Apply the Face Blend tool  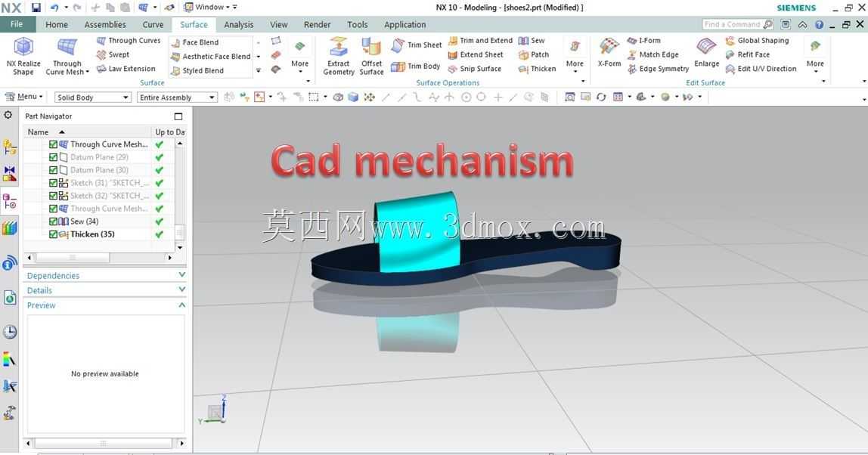195,42
